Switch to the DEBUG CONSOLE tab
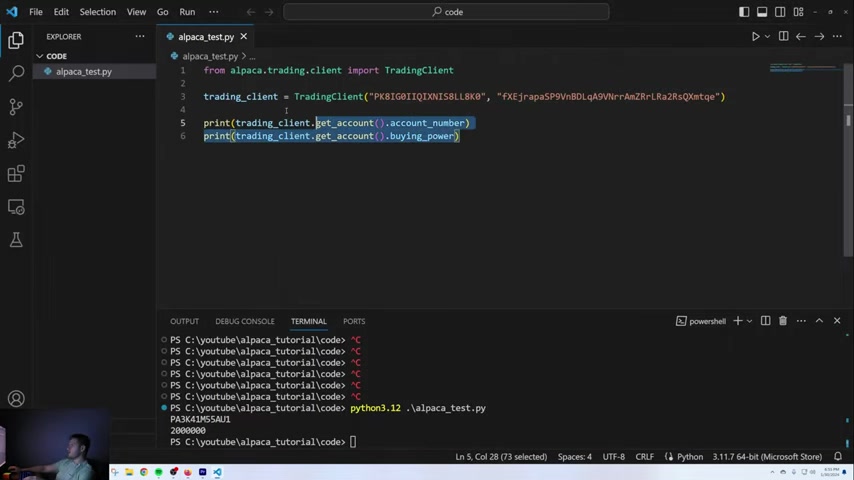Screen dimensions: 854x480 (x=245, y=321)
